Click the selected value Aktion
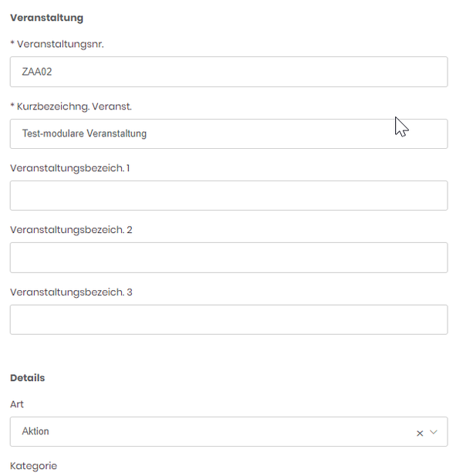Screen dimensions: 463x476 tap(35, 431)
